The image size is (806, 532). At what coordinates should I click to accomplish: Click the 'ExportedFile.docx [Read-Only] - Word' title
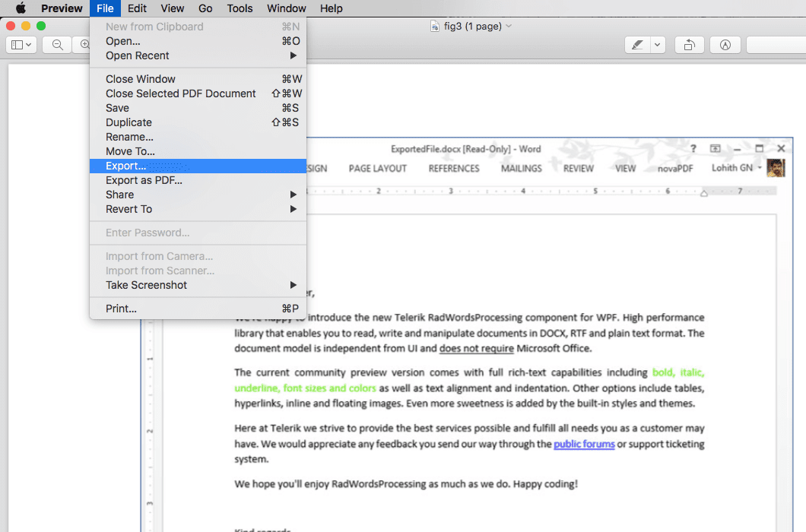click(465, 149)
